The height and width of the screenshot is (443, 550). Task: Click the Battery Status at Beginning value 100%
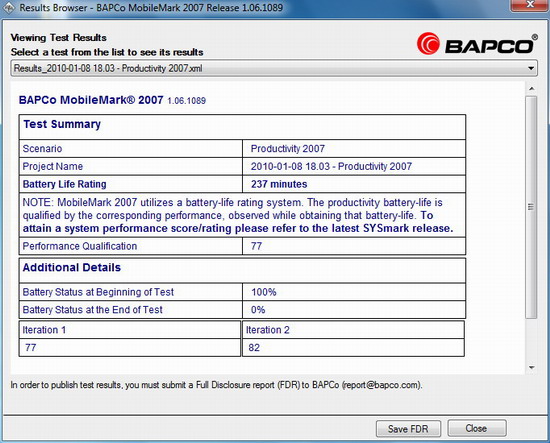(x=264, y=292)
